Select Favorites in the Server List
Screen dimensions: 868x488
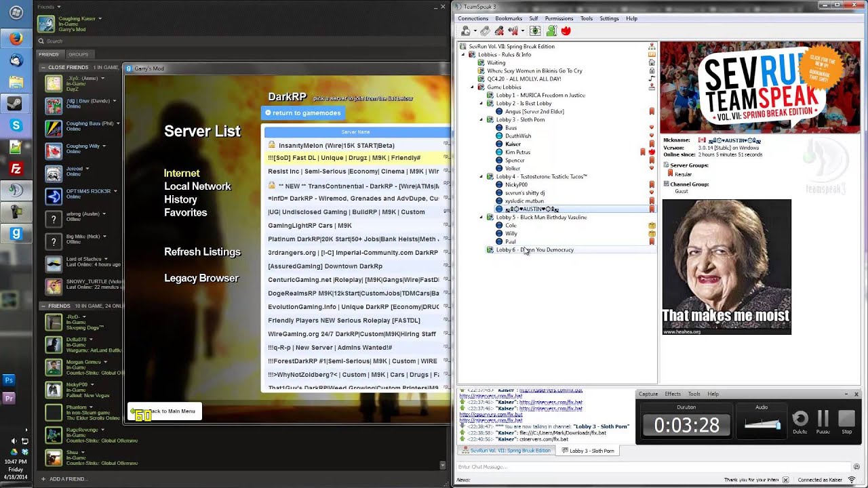185,212
